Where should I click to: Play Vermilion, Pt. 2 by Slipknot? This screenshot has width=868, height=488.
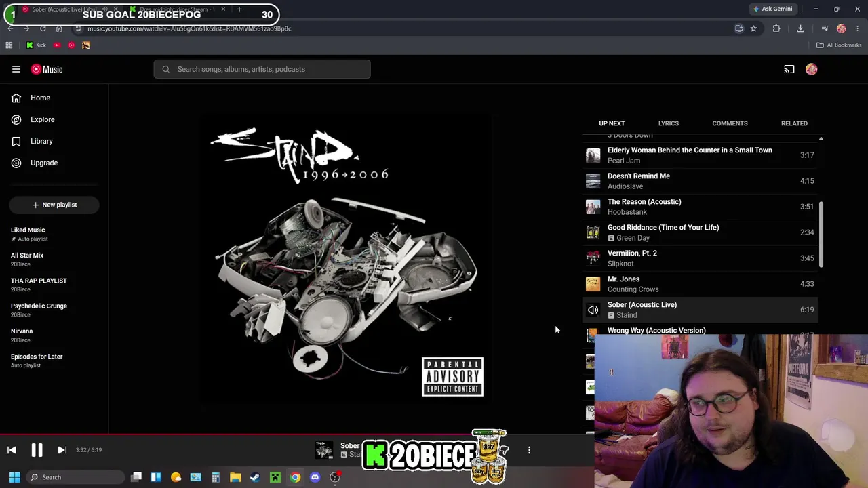click(x=700, y=258)
